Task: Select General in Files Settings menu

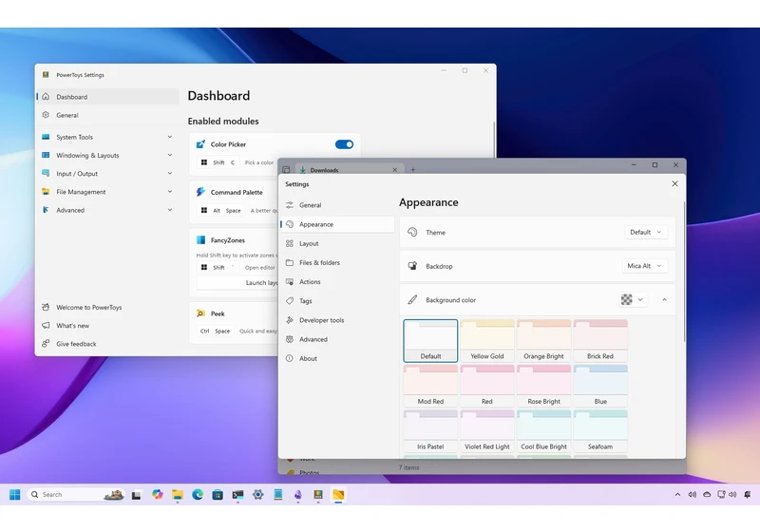Action: coord(337,205)
